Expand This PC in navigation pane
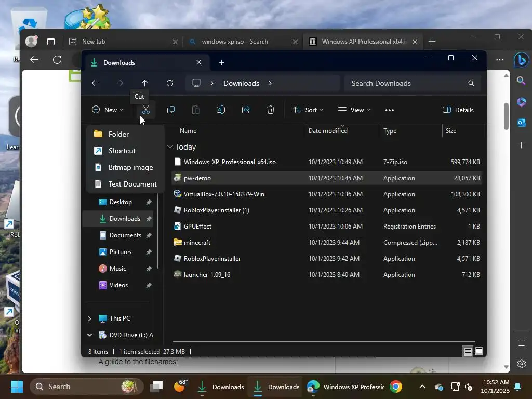The image size is (532, 399). pos(89,318)
